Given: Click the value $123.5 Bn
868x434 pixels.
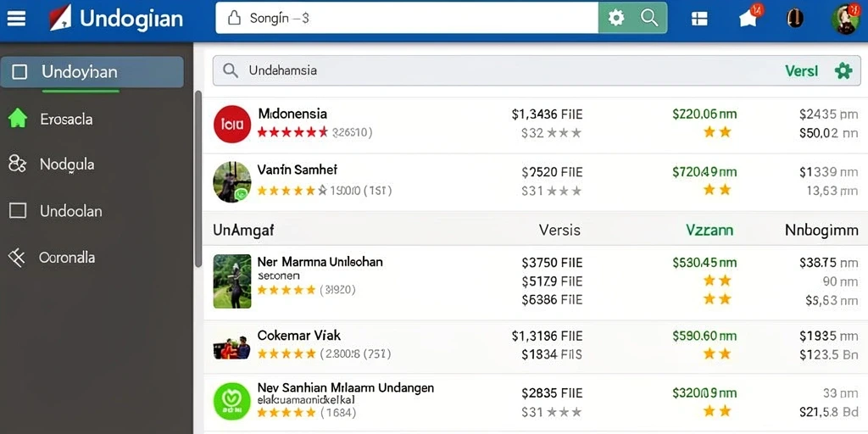Looking at the screenshot, I should click(x=829, y=354).
